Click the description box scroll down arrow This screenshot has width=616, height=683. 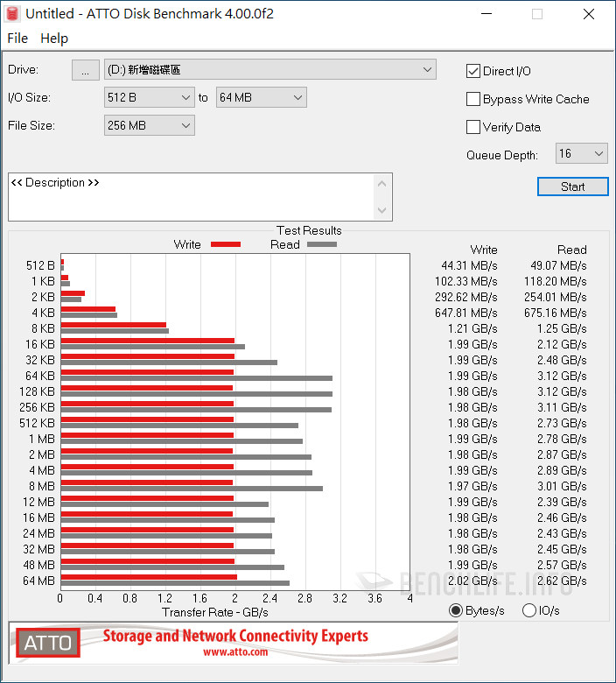[x=381, y=210]
